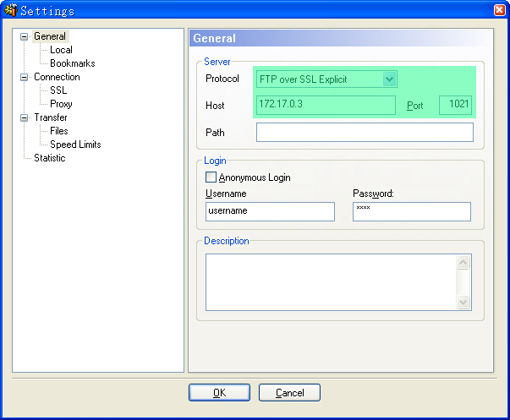Click the Host address field
This screenshot has width=510, height=420.
(x=326, y=105)
